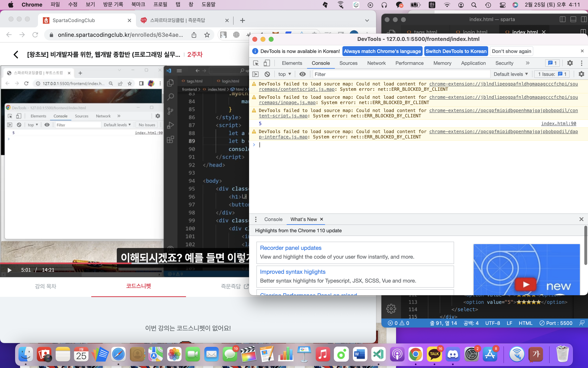This screenshot has height=368, width=588.
Task: Open the Default levels dropdown
Action: click(511, 74)
